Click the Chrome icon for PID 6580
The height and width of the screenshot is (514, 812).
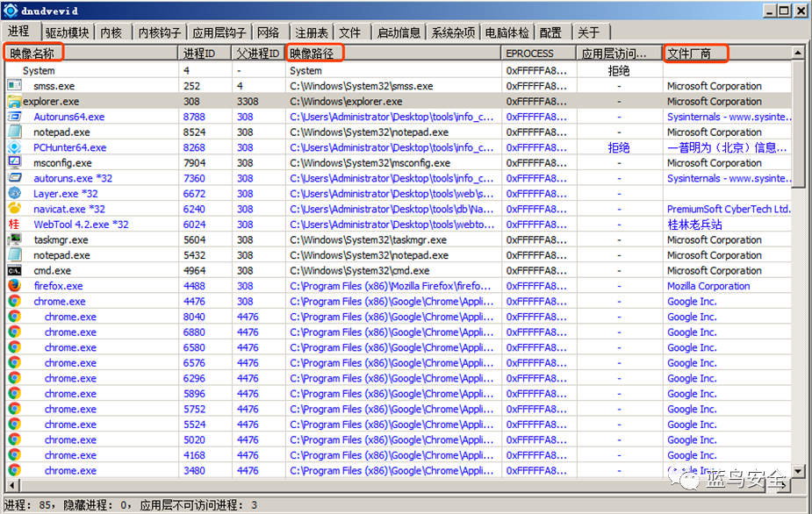pos(15,346)
